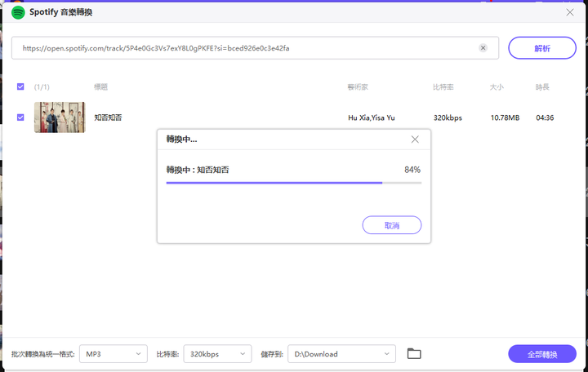Click the 全部轉換 convert all button

pos(542,354)
